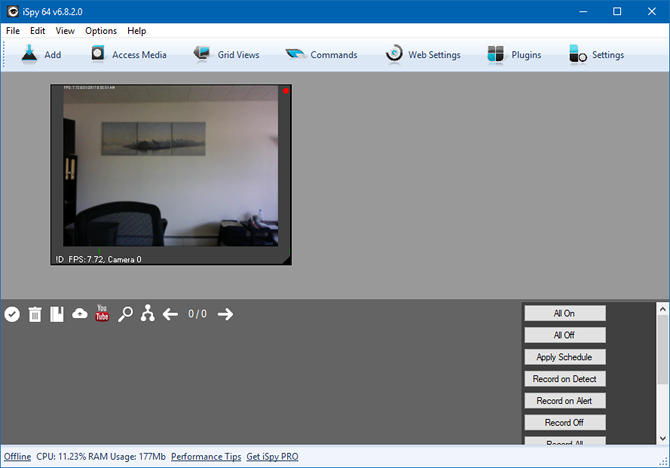Select the Camera 0 video feed
This screenshot has height=468, width=670.
171,170
